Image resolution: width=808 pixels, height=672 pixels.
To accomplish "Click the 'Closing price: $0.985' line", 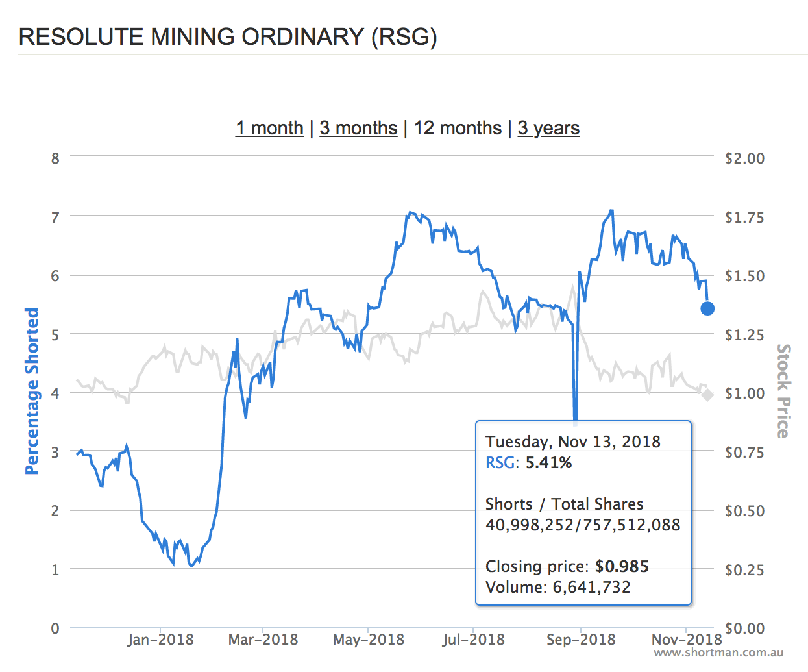I will coord(567,567).
